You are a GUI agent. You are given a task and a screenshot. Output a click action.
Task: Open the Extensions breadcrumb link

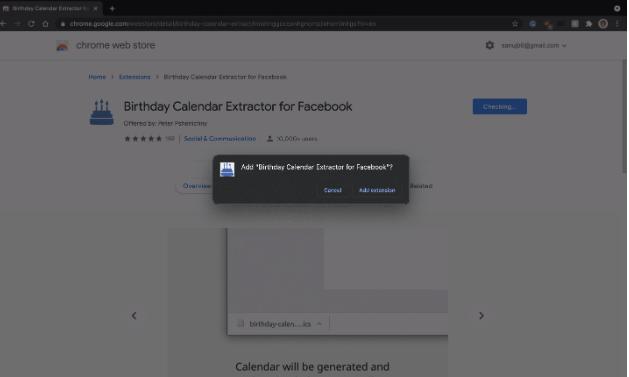pos(135,77)
